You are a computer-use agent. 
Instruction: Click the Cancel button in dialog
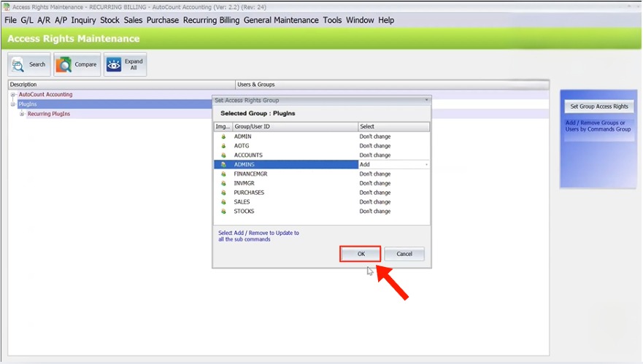[404, 254]
